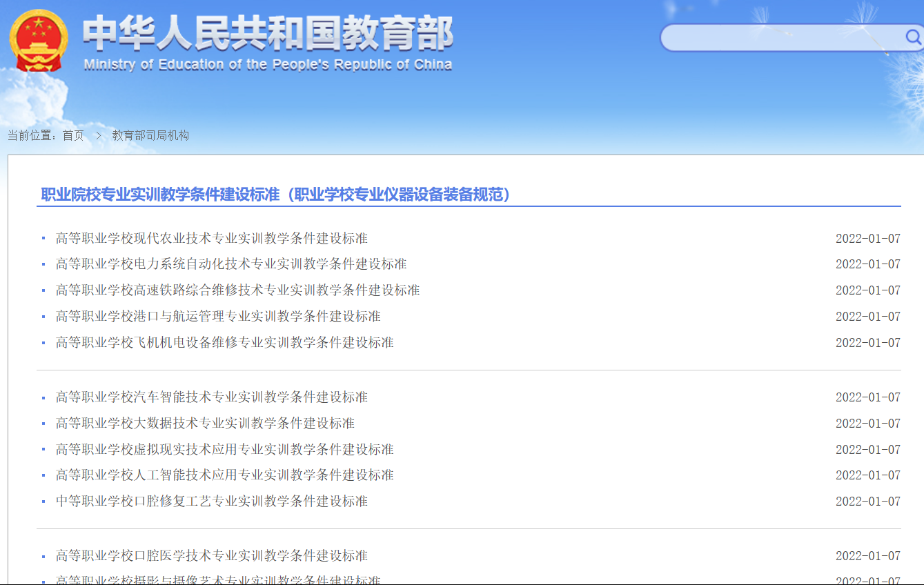This screenshot has width=924, height=585.
Task: Open 高等职业学校汽车智能技术专业 standard link
Action: coord(212,397)
